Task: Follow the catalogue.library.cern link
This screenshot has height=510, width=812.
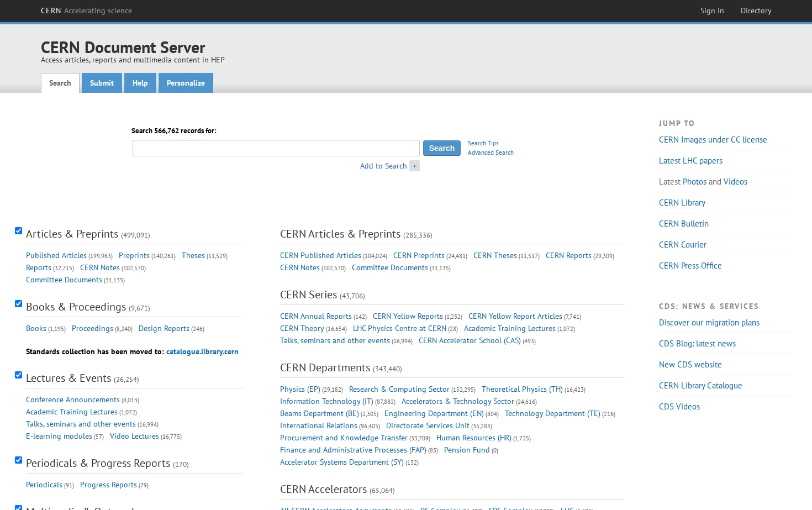Action: pyautogui.click(x=202, y=351)
